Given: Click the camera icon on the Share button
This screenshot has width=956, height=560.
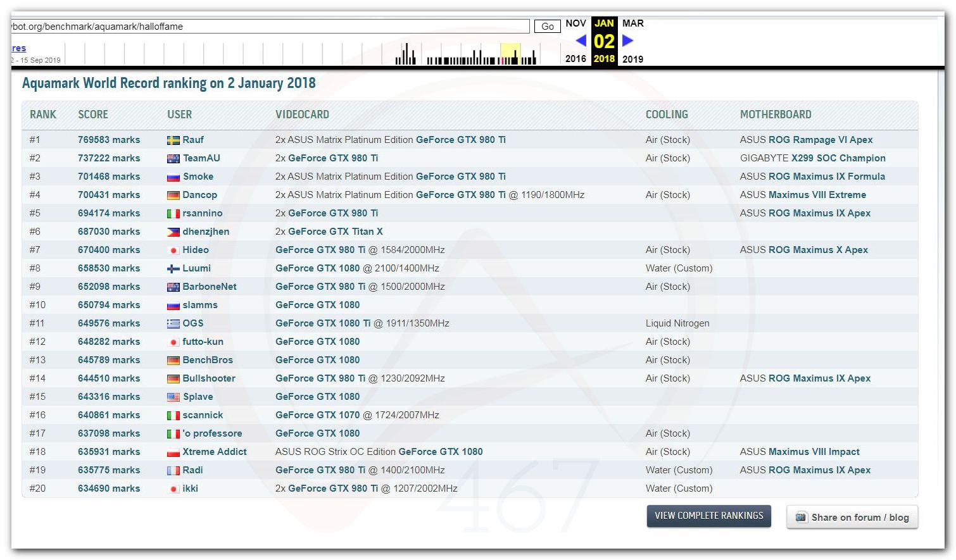Looking at the screenshot, I should click(x=801, y=517).
